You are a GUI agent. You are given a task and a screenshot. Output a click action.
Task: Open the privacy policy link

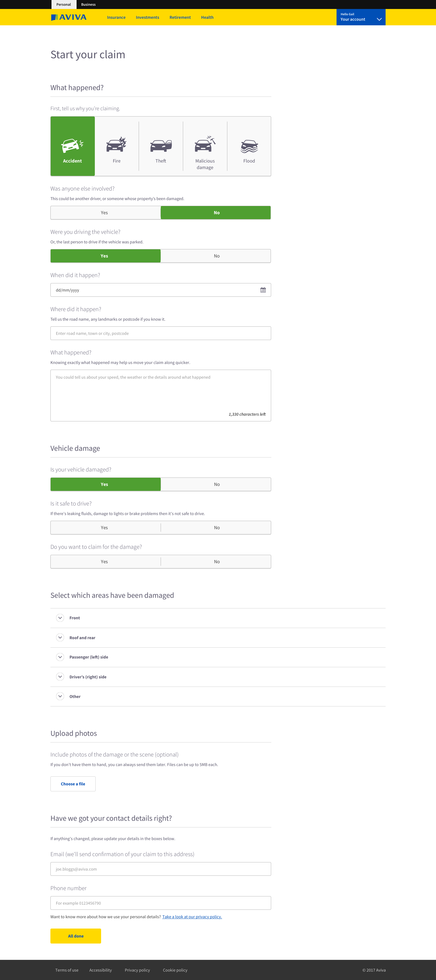click(192, 917)
